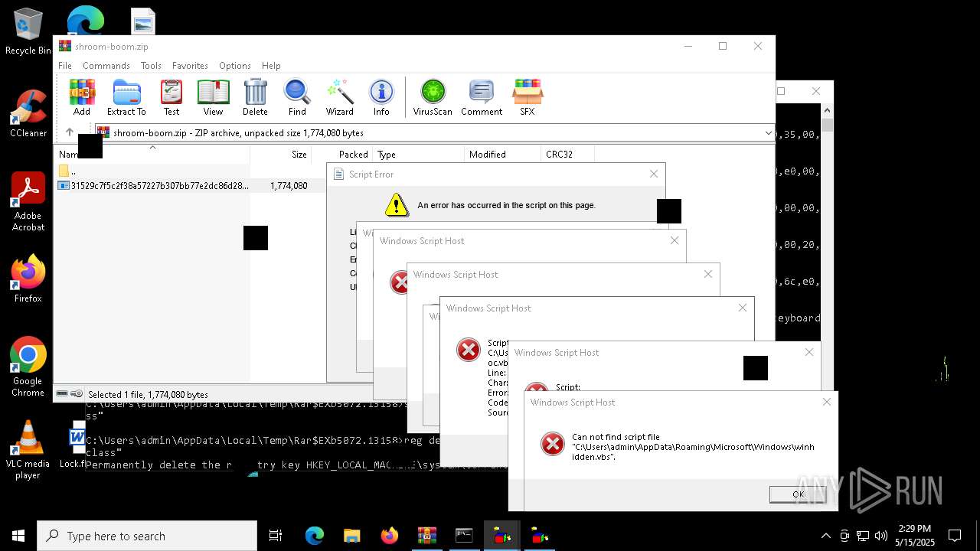The image size is (980, 551).
Task: Click the taskbar search box
Action: pos(147,536)
